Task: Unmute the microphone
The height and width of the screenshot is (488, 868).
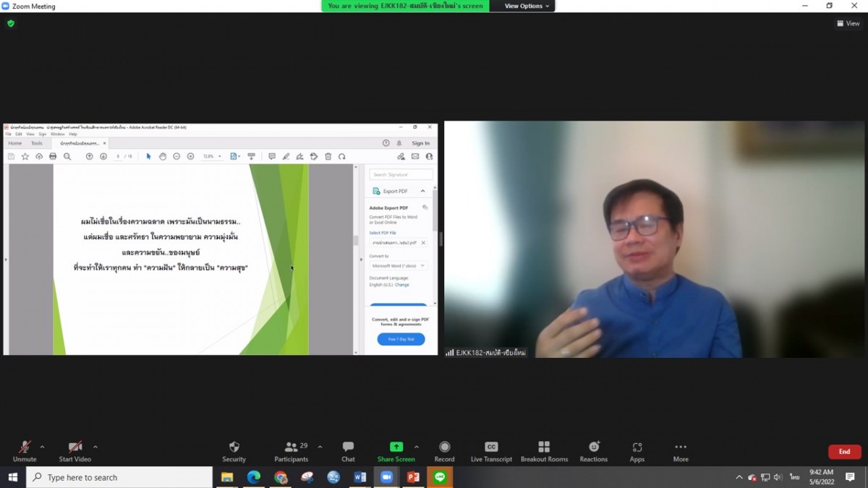Action: point(25,451)
